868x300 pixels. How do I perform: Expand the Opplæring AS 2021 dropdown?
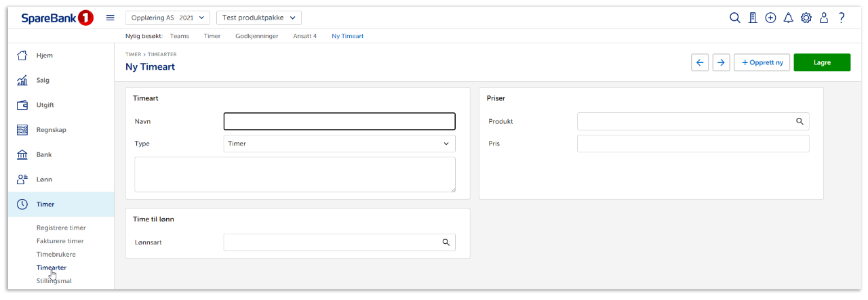pos(167,18)
